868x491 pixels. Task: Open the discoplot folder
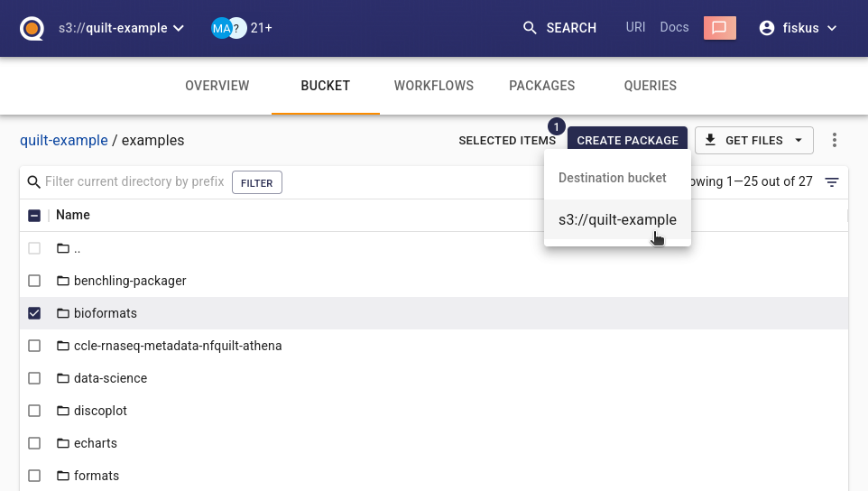pos(101,411)
